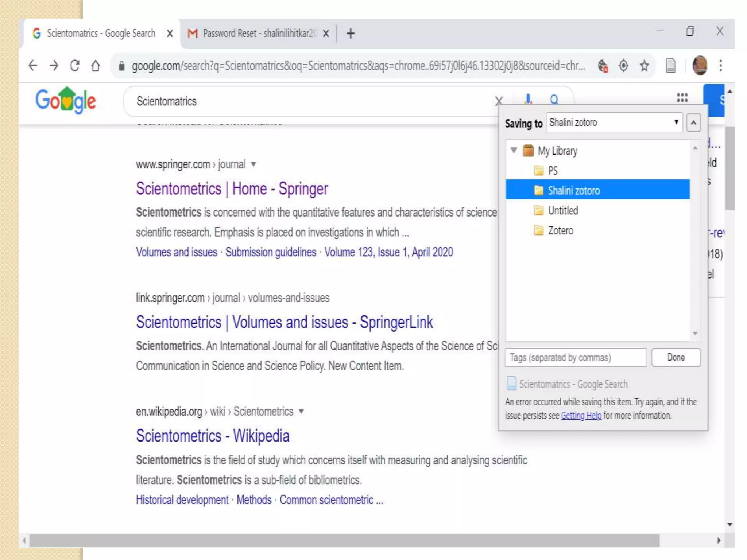Screen dimensions: 747x560
Task: Open the Saving to collection dropdown
Action: point(614,122)
